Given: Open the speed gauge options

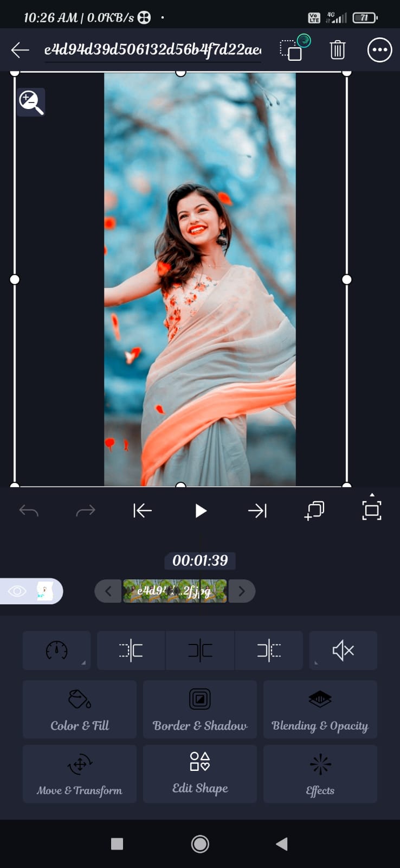Looking at the screenshot, I should pyautogui.click(x=57, y=650).
